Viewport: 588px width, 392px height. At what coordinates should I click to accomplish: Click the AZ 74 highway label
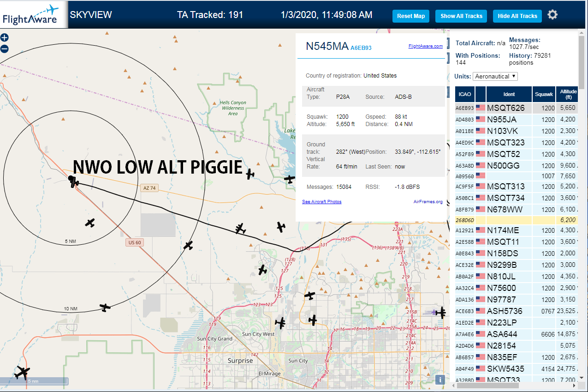(149, 187)
